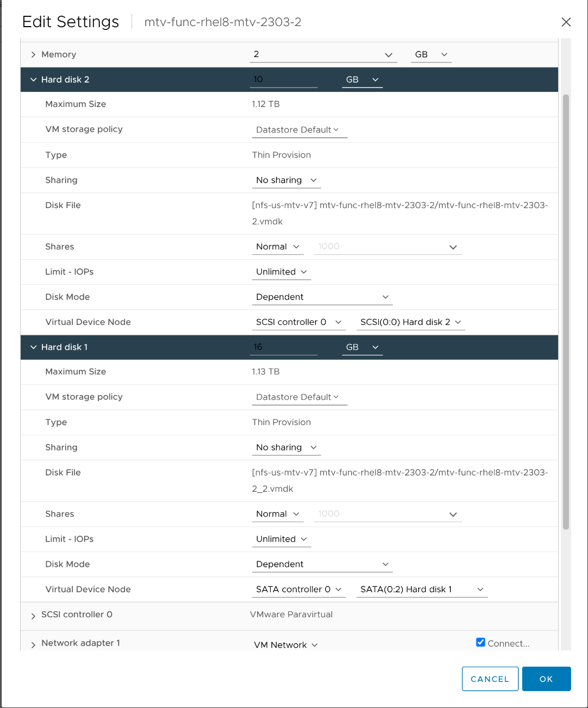Expand Network adapter 1 section
Image resolution: width=588 pixels, height=708 pixels.
(34, 644)
